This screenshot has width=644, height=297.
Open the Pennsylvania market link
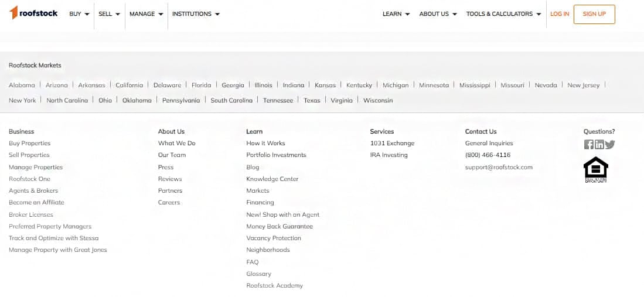click(x=181, y=100)
